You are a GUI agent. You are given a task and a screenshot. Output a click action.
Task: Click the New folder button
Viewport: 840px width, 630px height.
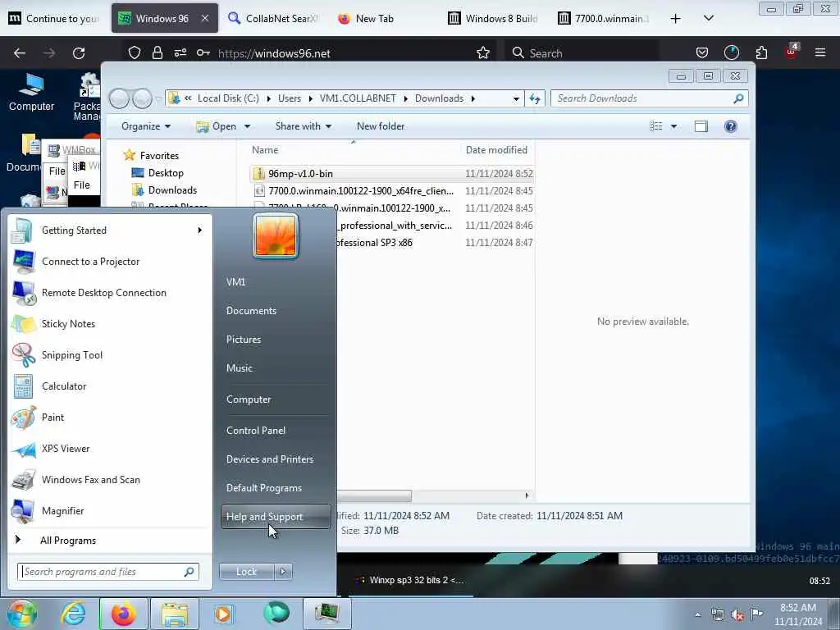[x=381, y=126]
